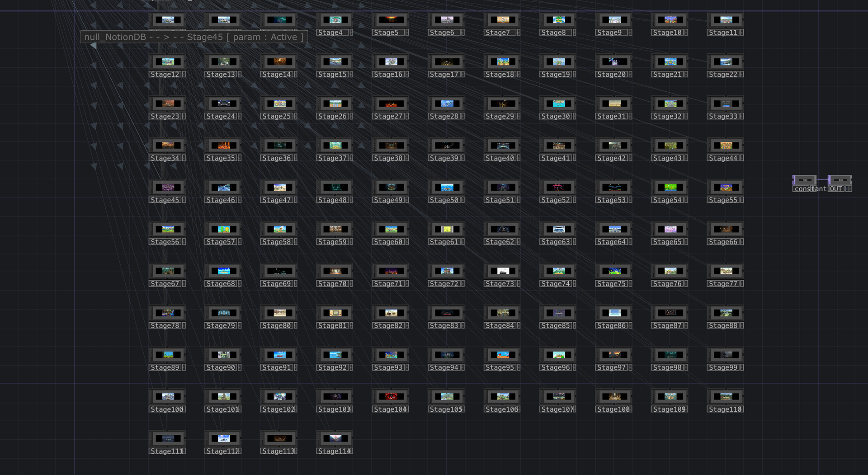Click the Stage93 name label
Viewport: 868px width, 475px height.
click(x=388, y=367)
